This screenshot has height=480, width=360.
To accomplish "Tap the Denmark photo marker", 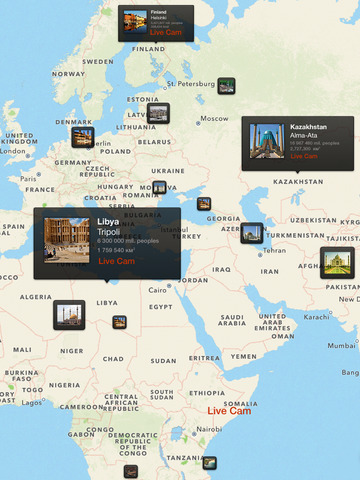I will [x=83, y=137].
